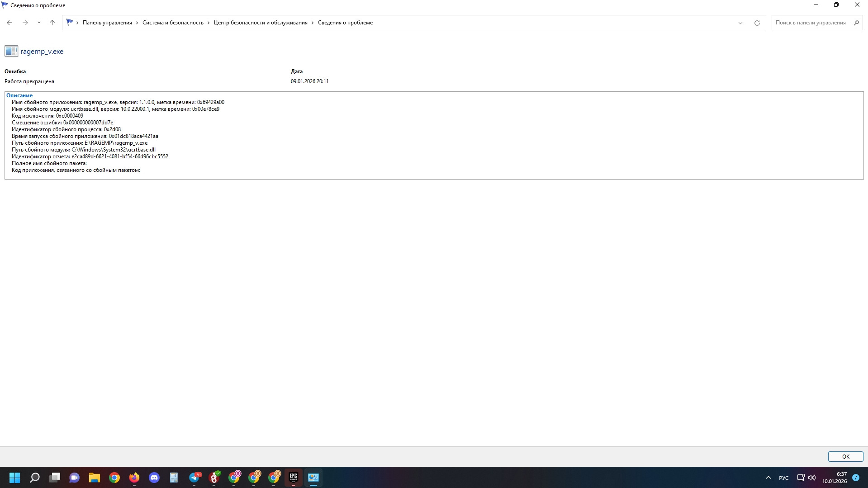Expand the chevron after Панель управления

[137, 23]
